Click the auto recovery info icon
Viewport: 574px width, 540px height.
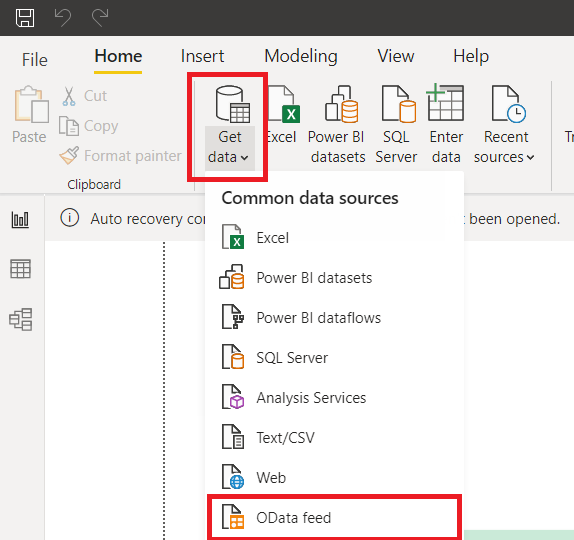70,218
